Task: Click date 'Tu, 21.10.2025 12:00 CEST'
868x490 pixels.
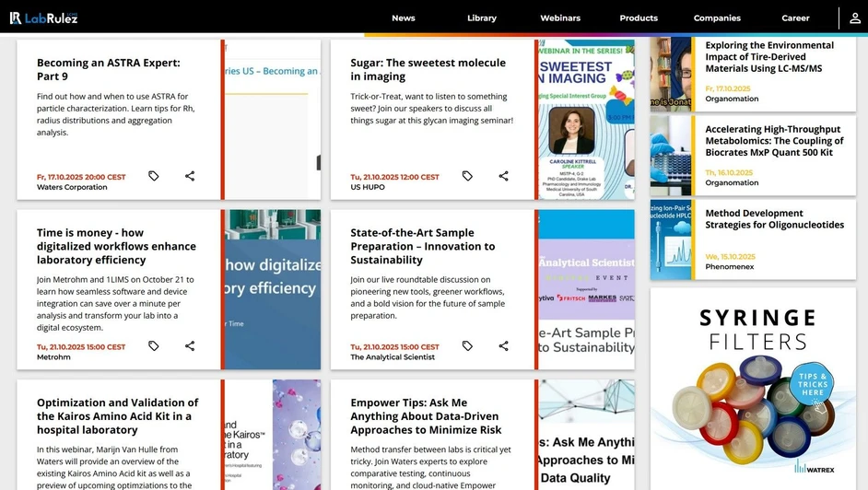Action: 394,177
